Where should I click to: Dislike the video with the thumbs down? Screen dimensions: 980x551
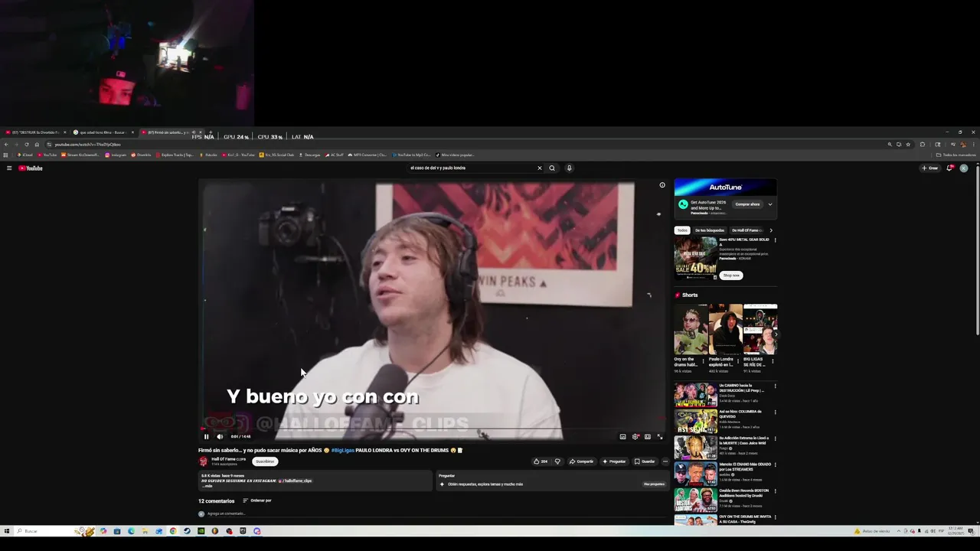(557, 461)
